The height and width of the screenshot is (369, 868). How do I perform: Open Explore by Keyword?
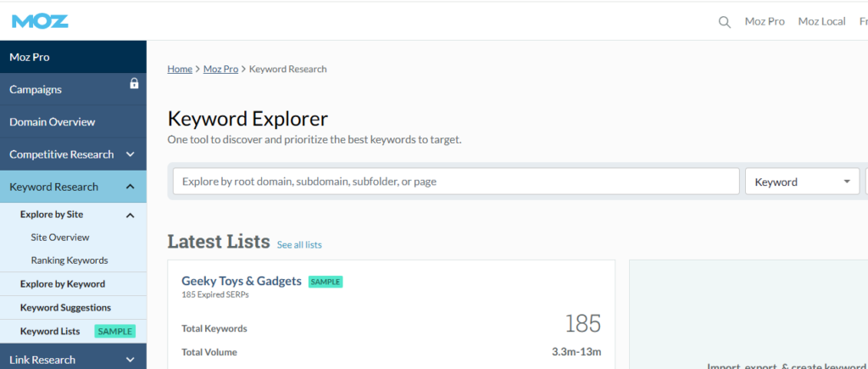[63, 283]
